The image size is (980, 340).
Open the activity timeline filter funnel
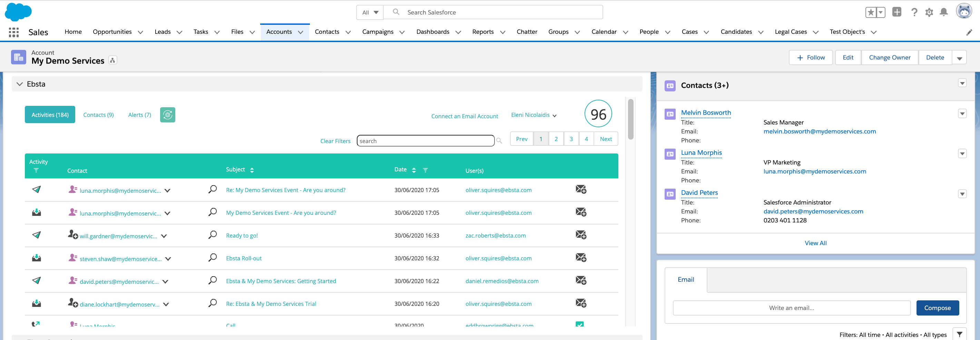pos(959,334)
